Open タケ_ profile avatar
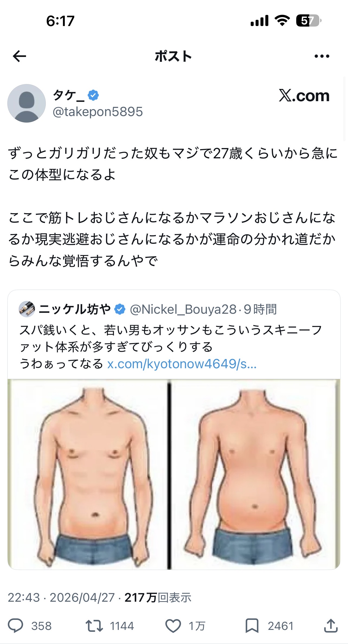The width and height of the screenshot is (348, 644). (27, 103)
